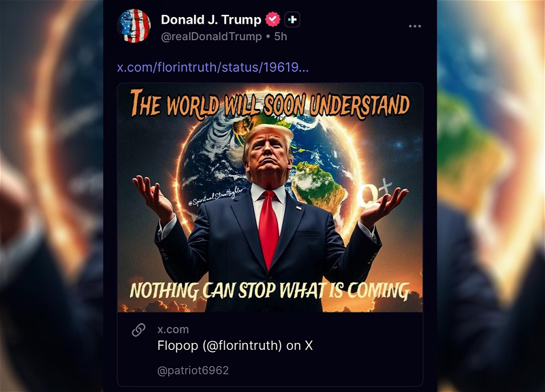Open the Flopop (@florintruth) on X title
Screen dimensions: 545x392
coord(235,346)
